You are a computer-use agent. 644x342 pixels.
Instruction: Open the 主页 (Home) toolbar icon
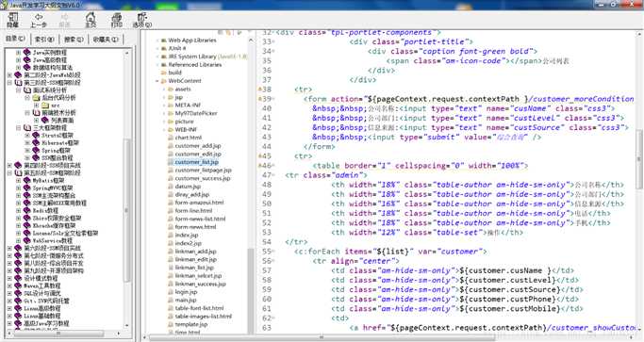pyautogui.click(x=91, y=20)
